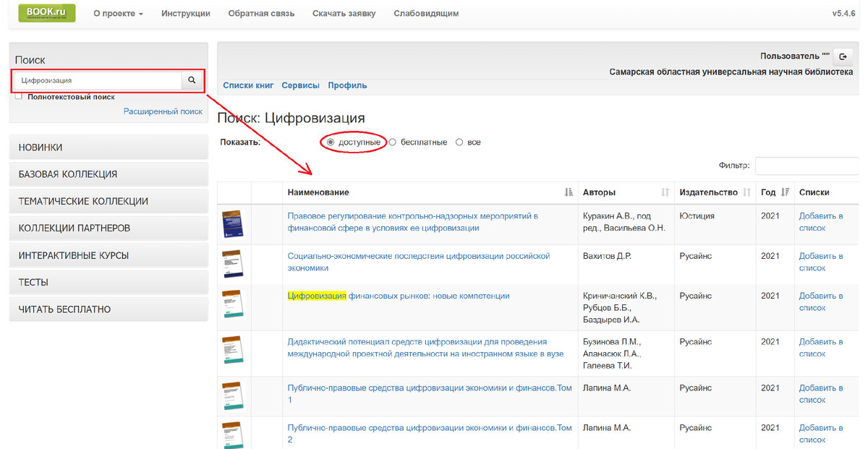This screenshot has width=868, height=449.
Task: Open Публично-правовые средства цифровизации Том 1
Action: (430, 394)
